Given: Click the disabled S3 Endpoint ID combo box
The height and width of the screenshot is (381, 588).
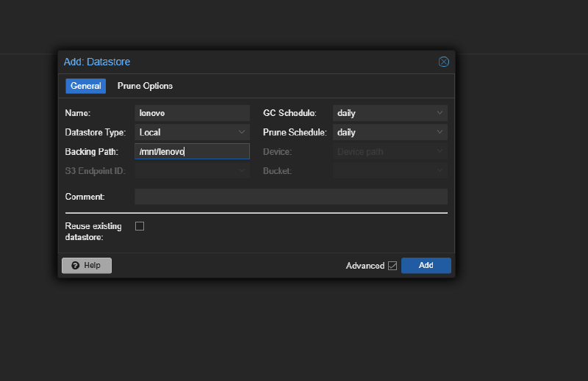Looking at the screenshot, I should [193, 171].
